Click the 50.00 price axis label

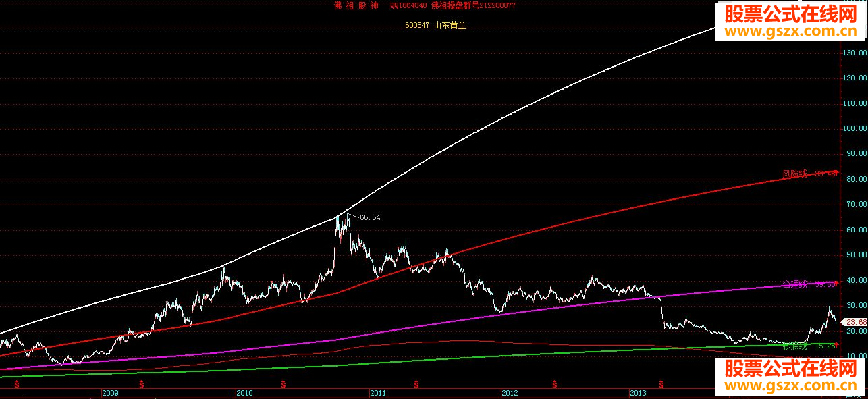tap(856, 255)
